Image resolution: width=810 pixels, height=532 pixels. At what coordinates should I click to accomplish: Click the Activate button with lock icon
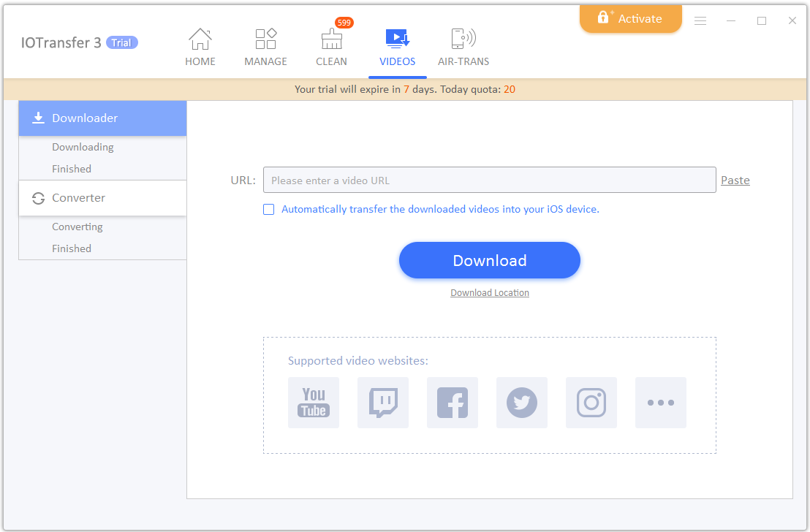tap(630, 19)
